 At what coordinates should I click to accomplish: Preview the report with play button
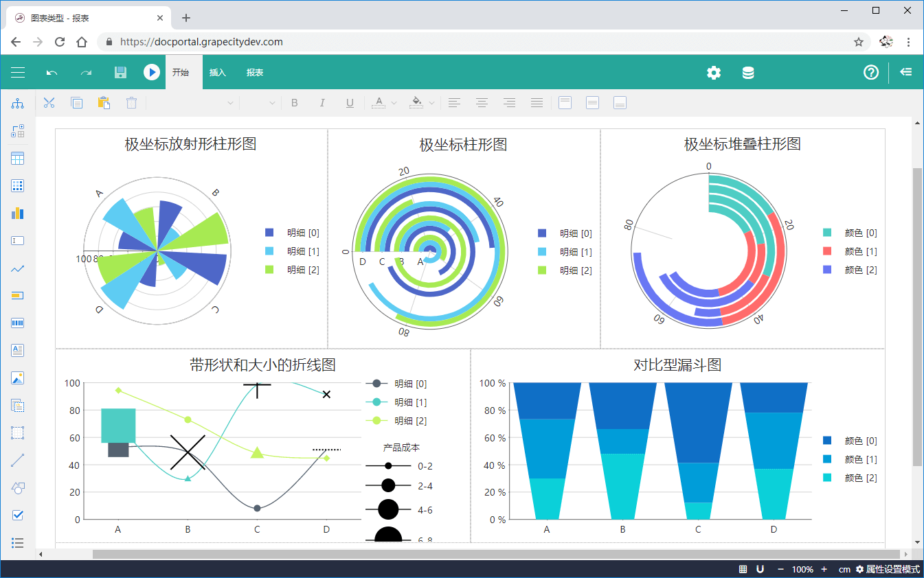pyautogui.click(x=152, y=72)
